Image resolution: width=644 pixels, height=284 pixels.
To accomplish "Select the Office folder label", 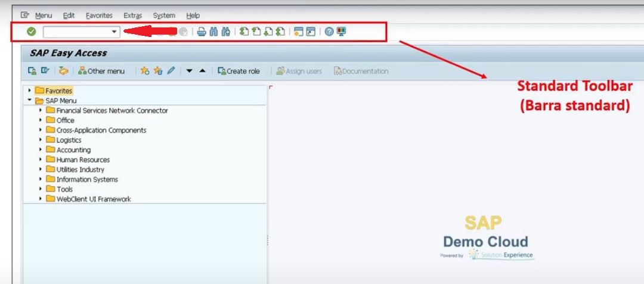I will [66, 120].
